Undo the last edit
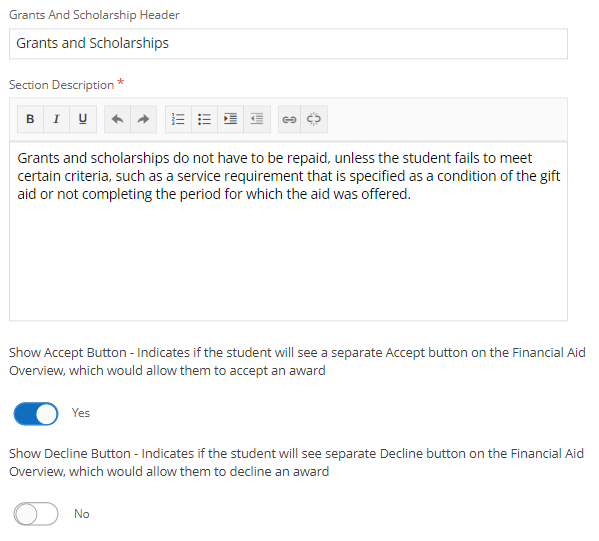This screenshot has height=541, width=599. click(x=117, y=119)
